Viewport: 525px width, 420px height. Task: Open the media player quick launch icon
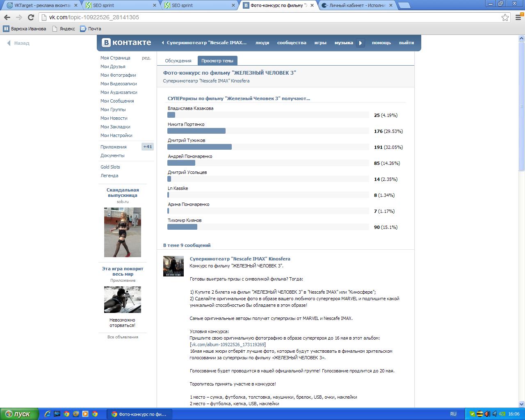(x=85, y=414)
